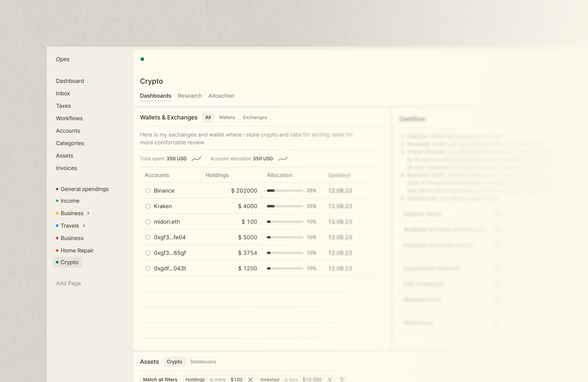
Task: Click the Total spent trend line icon
Action: click(196, 159)
